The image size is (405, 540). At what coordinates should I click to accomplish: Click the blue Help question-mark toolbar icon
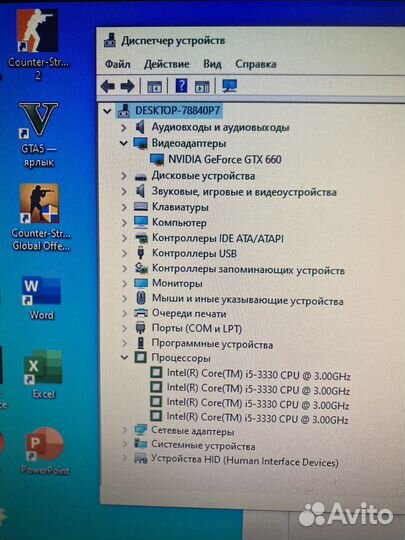[x=181, y=85]
